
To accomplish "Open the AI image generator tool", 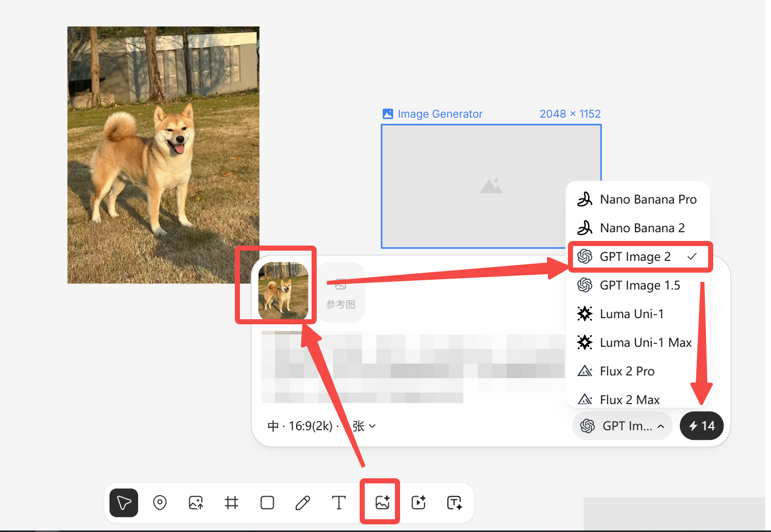I will click(x=382, y=502).
